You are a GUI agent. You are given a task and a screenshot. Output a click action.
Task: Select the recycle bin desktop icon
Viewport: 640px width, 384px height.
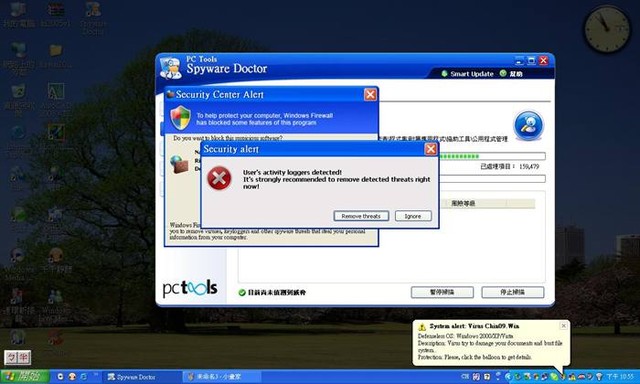pyautogui.click(x=18, y=99)
